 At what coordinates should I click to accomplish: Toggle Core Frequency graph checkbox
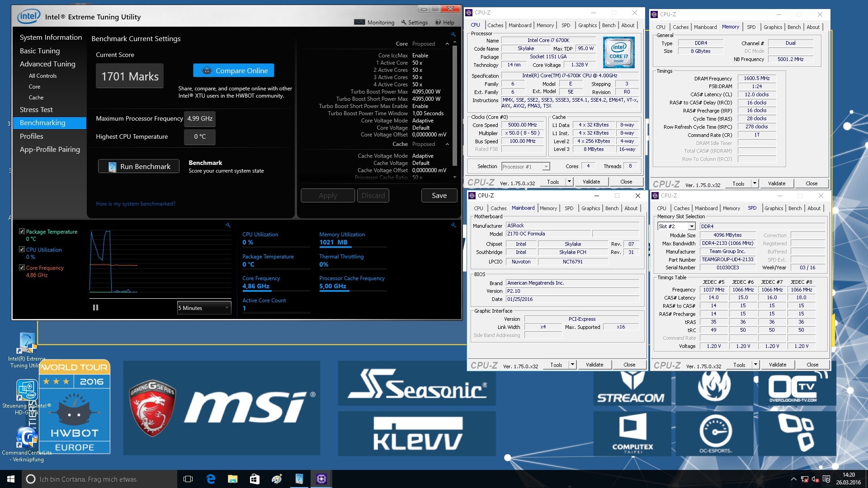pos(22,267)
